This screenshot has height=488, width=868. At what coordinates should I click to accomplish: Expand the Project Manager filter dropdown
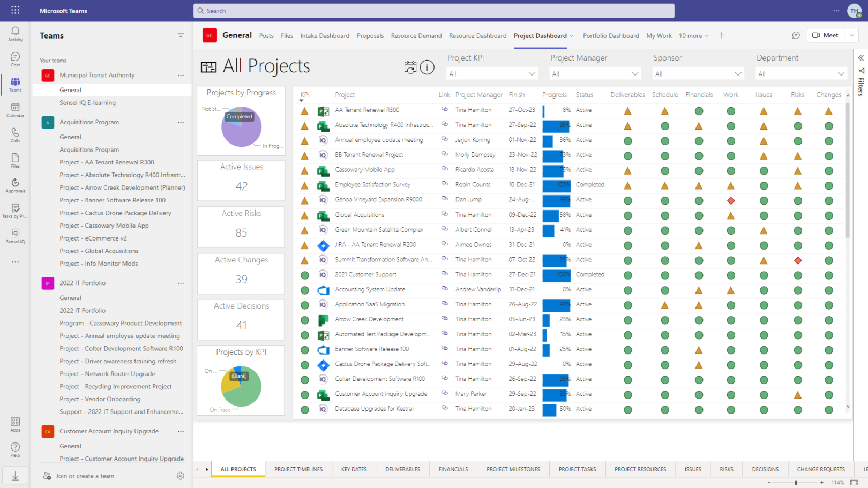[x=635, y=74]
